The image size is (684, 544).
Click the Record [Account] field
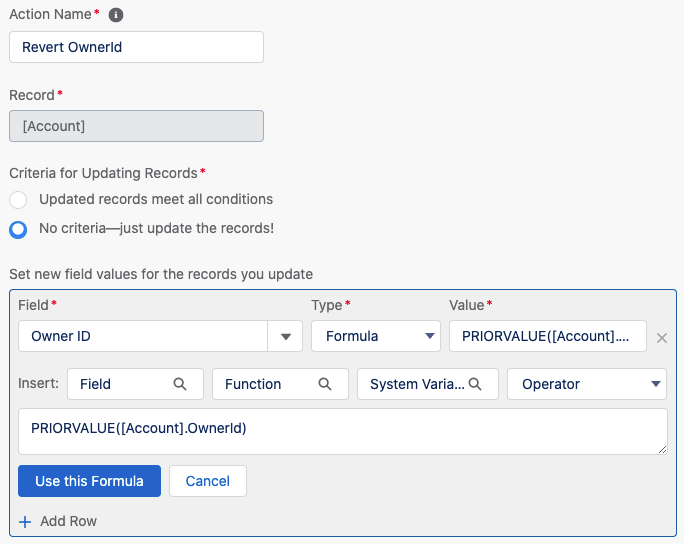click(x=136, y=126)
